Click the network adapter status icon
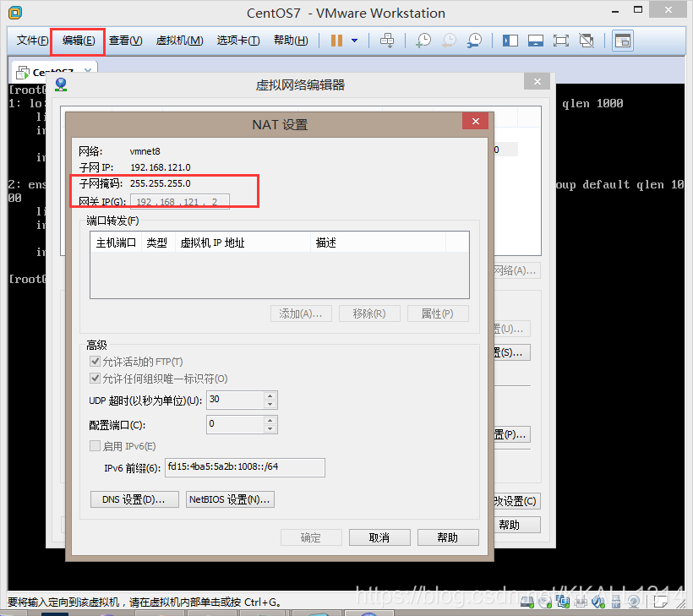 (563, 602)
